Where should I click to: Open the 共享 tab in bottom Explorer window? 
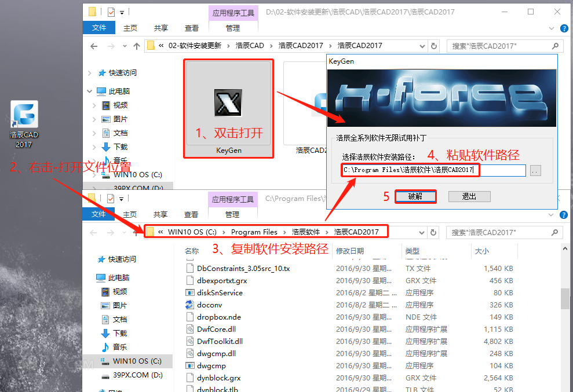pos(160,214)
